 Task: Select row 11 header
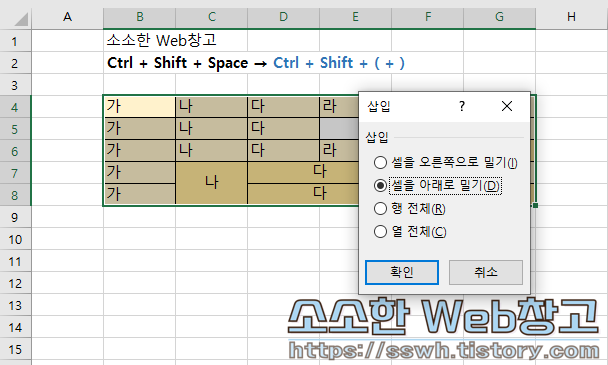pyautogui.click(x=15, y=261)
